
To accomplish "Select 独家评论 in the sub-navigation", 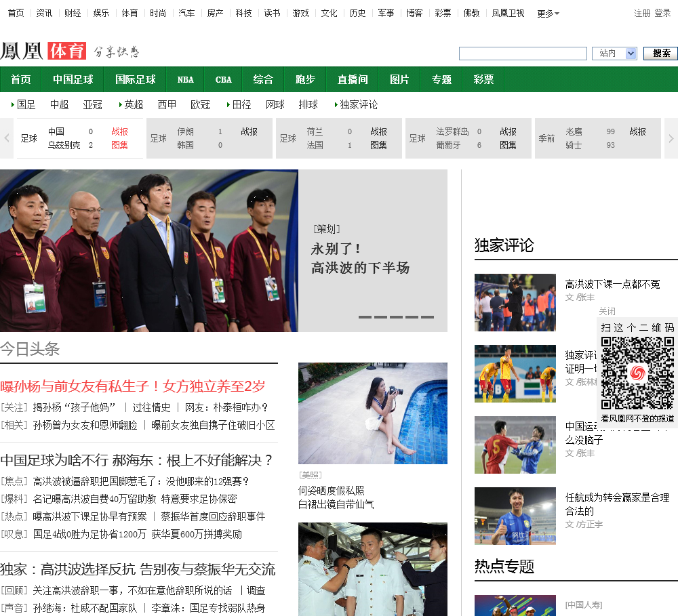I will 359,104.
